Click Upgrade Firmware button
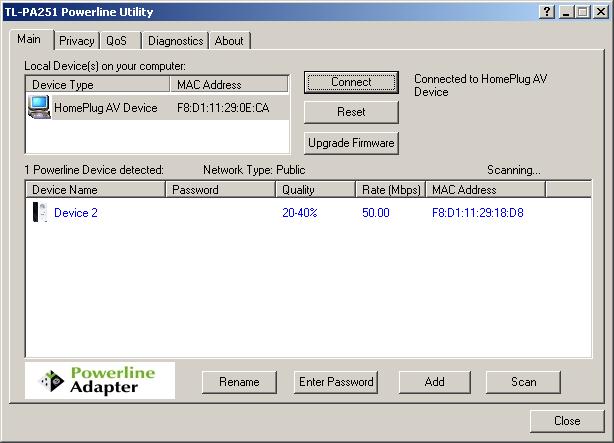614x443 pixels. tap(351, 143)
